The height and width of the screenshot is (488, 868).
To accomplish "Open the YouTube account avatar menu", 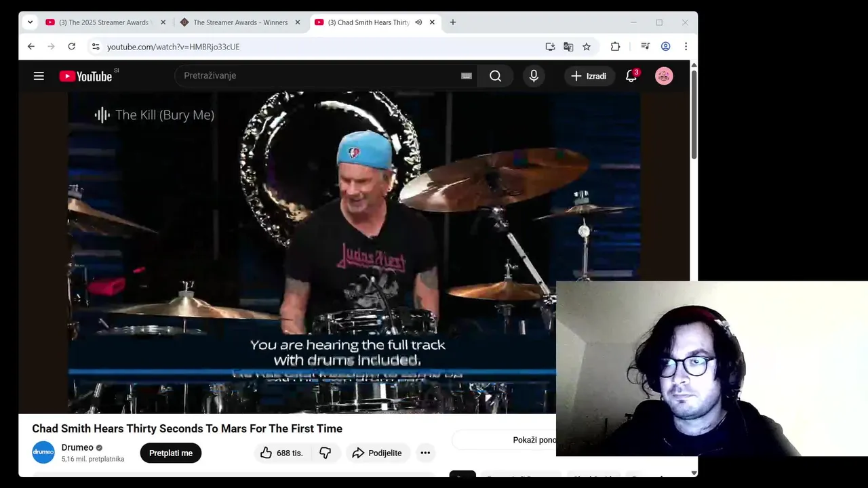I will click(x=664, y=76).
